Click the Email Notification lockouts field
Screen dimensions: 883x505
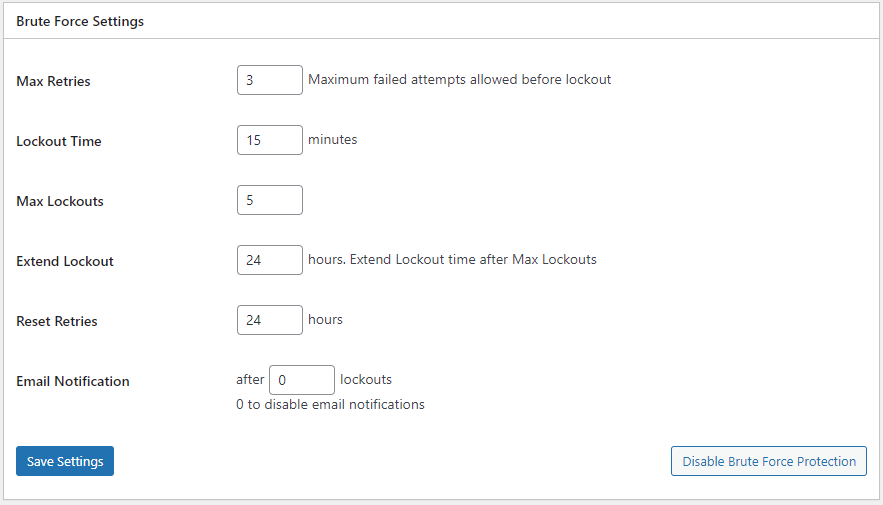pos(301,380)
